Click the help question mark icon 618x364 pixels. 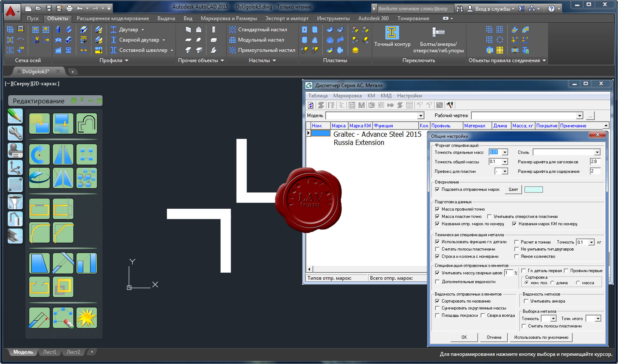click(551, 8)
